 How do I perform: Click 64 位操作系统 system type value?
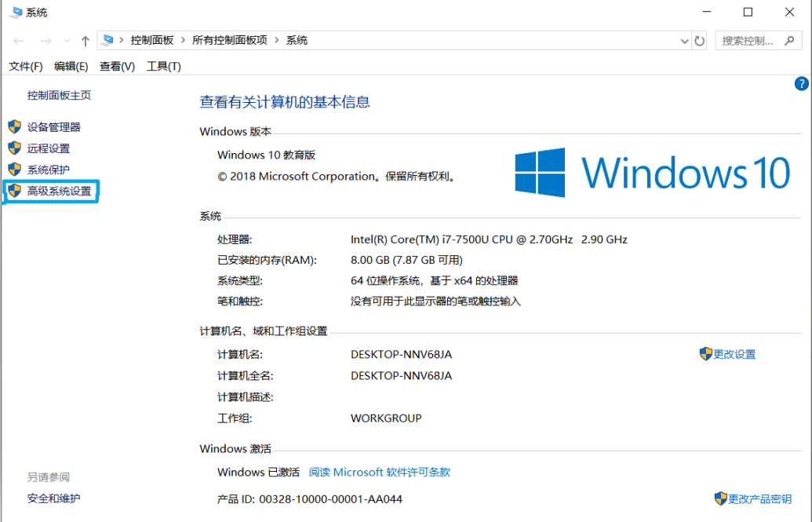coord(434,281)
